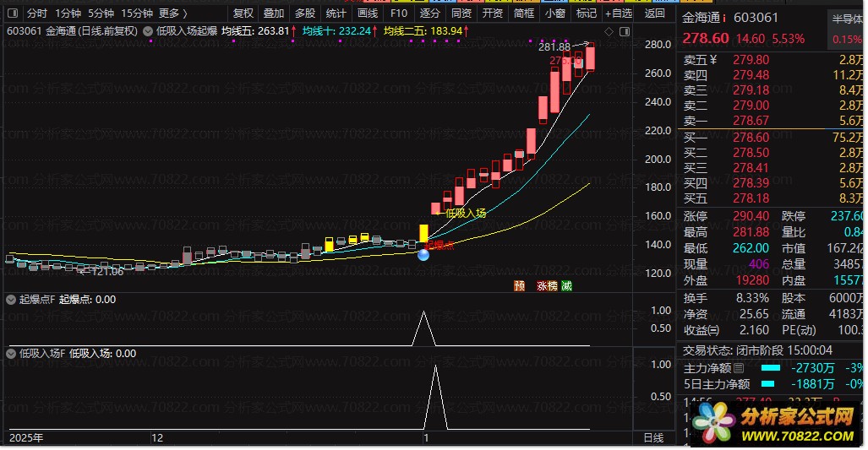
Task: Expand 更多 period options
Action: [172, 13]
